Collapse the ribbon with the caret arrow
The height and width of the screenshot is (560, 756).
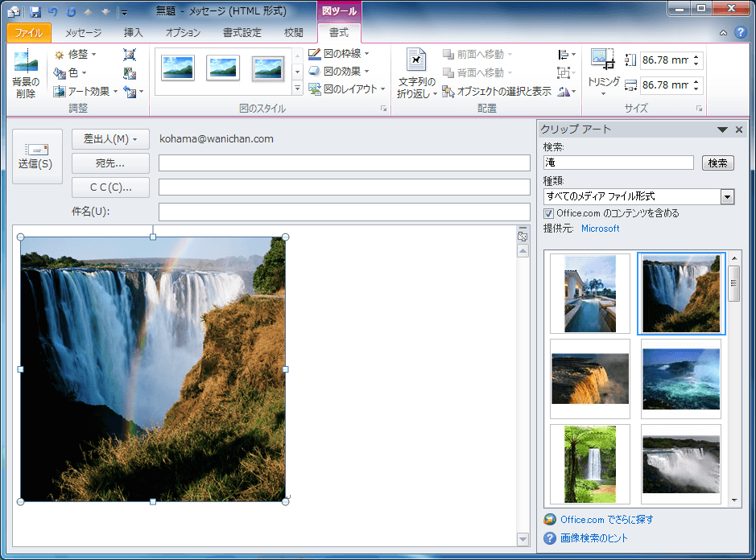(x=723, y=33)
